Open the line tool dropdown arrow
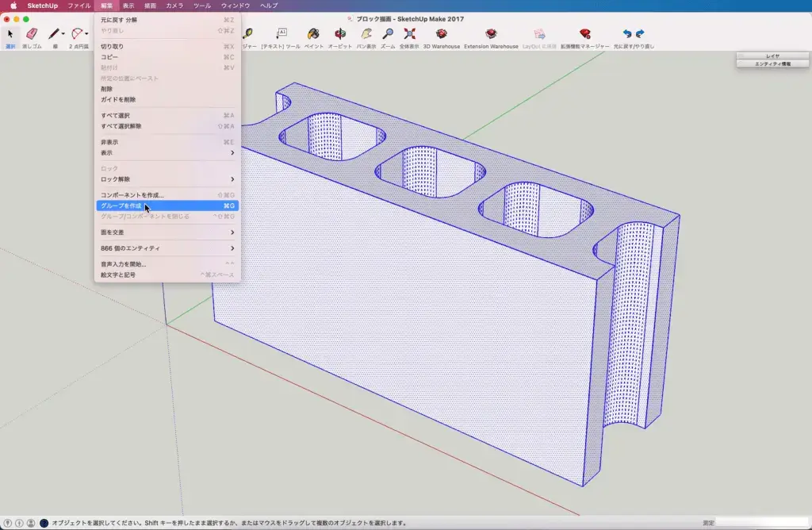Screen dimensions: 812x530 (x=63, y=34)
